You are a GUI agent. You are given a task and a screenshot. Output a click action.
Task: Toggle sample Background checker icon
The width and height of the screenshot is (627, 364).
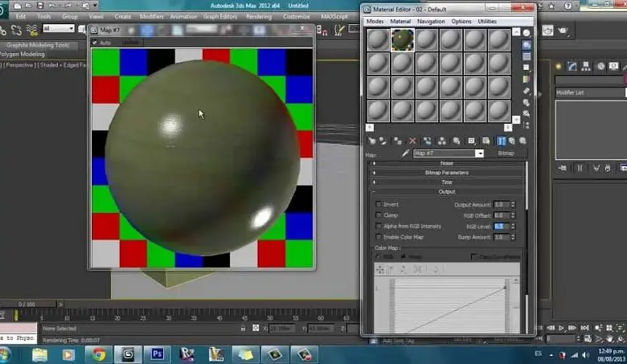pyautogui.click(x=527, y=56)
